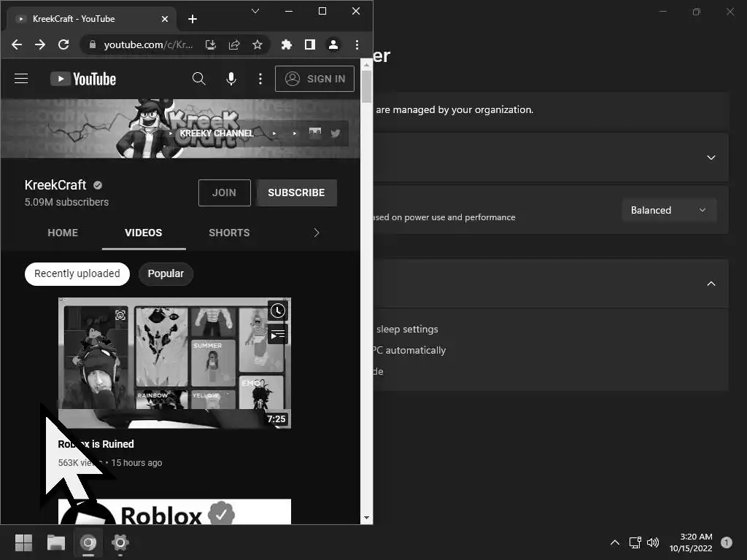Toggle Chrome side panel icon
The height and width of the screenshot is (560, 747).
click(309, 44)
